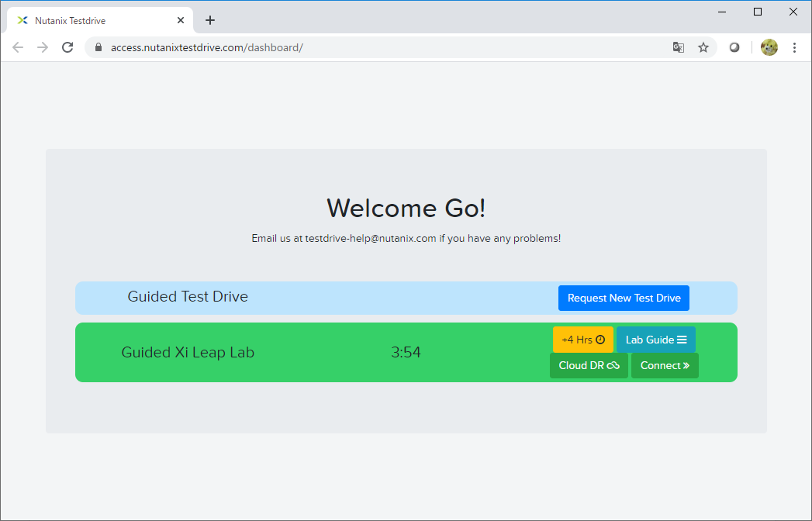This screenshot has width=812, height=521.
Task: Click the browser forward arrow
Action: point(43,47)
